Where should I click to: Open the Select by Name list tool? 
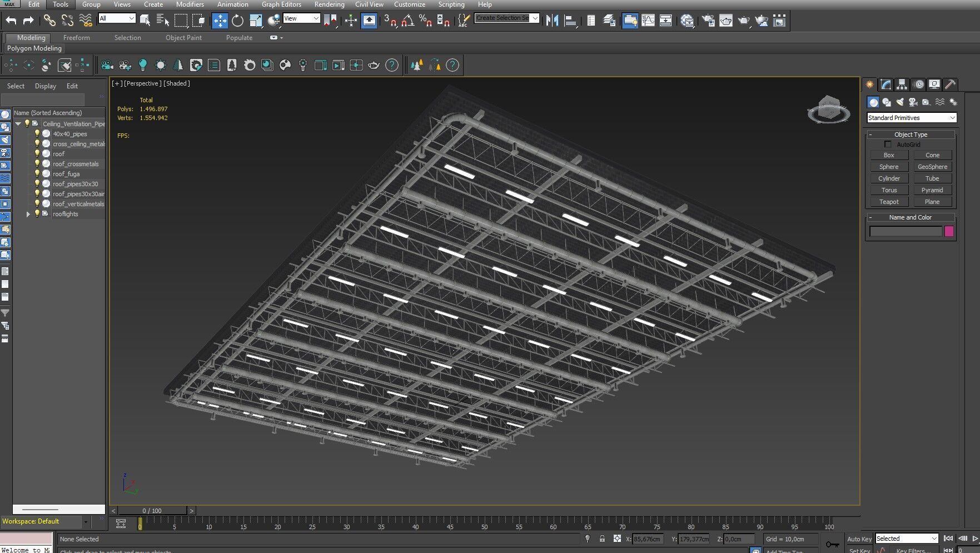coord(163,21)
